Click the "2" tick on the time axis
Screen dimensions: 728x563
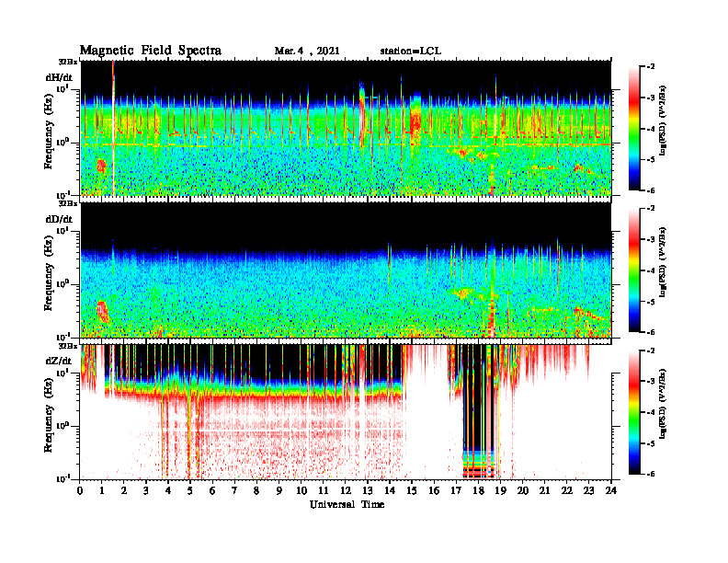pos(124,491)
